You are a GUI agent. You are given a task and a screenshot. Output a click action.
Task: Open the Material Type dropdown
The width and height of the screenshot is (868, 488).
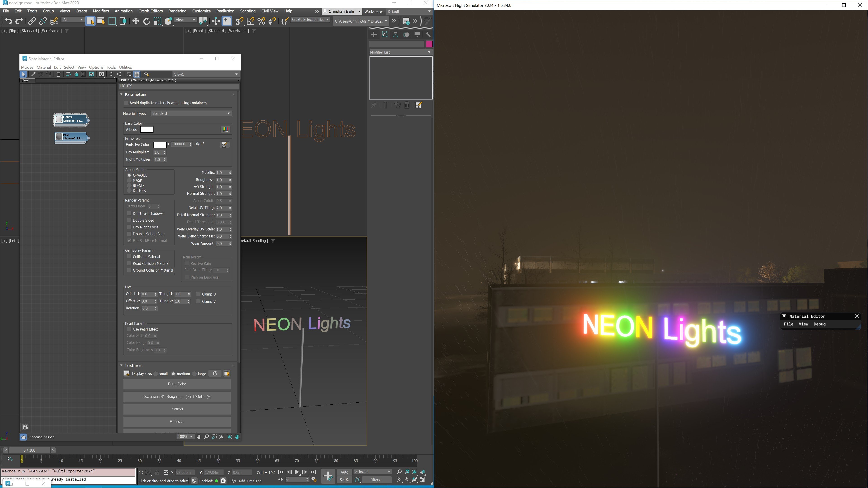point(191,113)
